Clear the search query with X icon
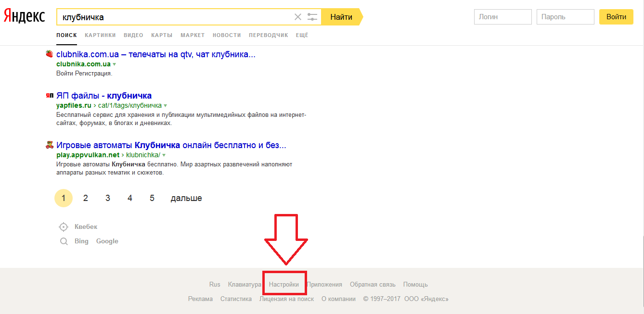The image size is (644, 314). [x=298, y=17]
